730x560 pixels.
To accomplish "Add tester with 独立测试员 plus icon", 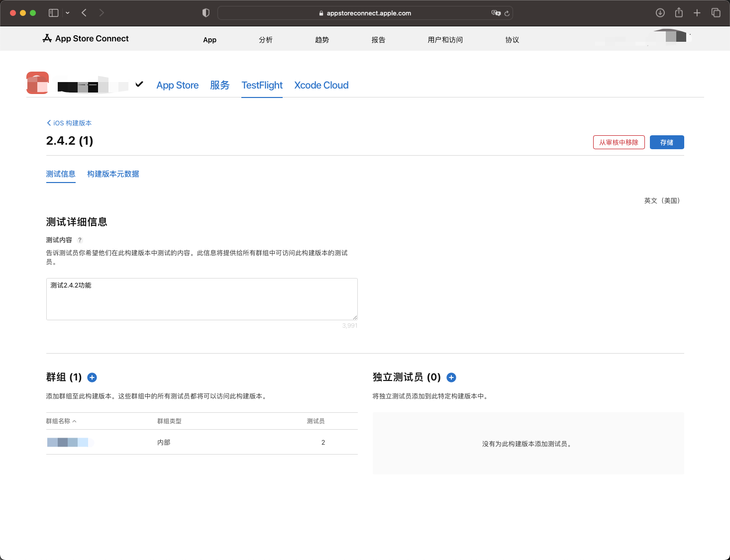I will [x=451, y=377].
